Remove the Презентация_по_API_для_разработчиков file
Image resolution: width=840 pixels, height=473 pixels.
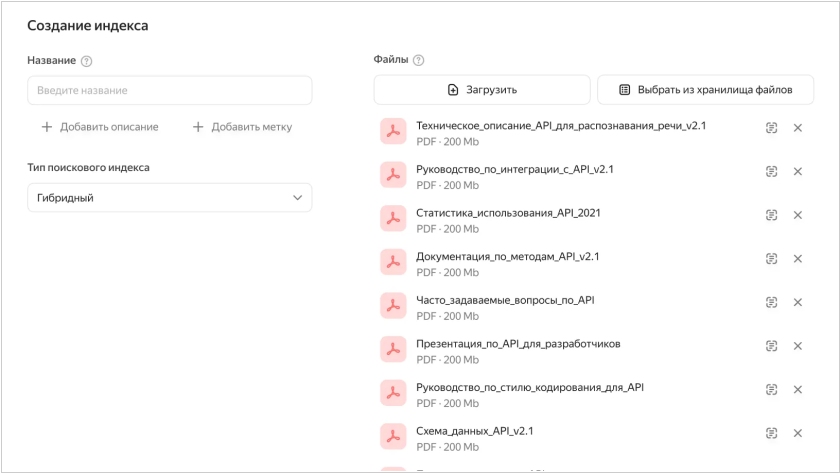point(798,346)
